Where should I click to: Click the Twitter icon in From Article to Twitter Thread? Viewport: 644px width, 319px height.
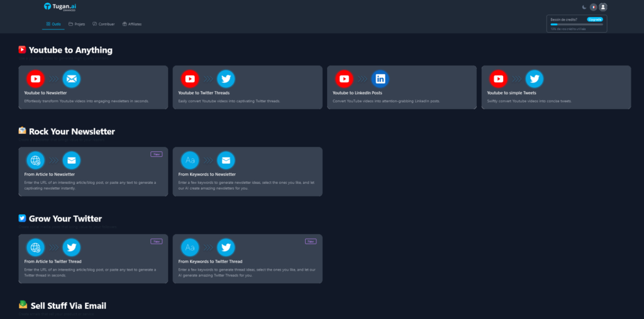72,247
